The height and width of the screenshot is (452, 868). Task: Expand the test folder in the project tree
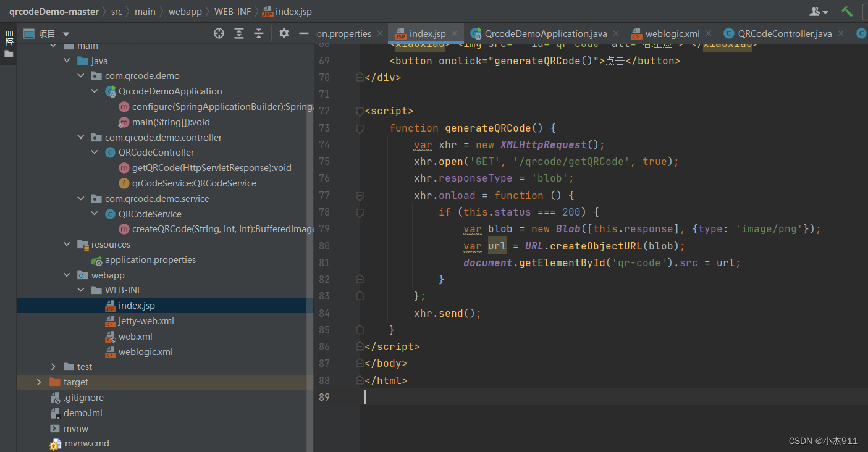pyautogui.click(x=54, y=366)
